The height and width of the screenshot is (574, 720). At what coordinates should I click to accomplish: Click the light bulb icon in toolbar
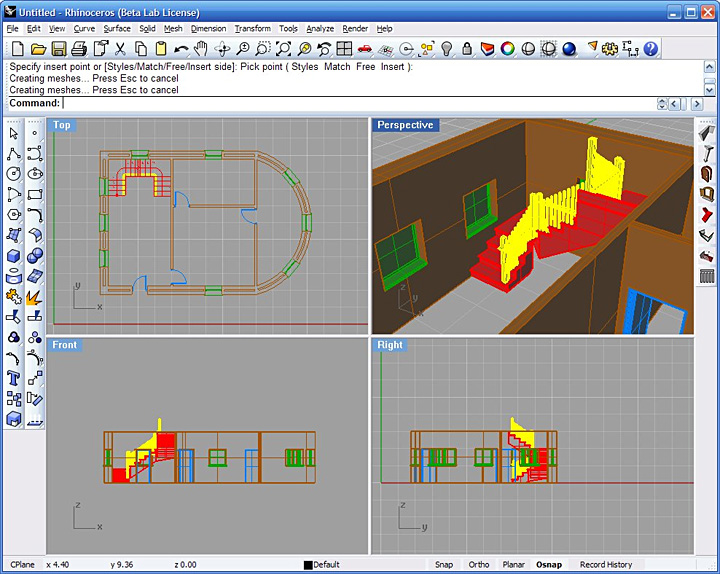pyautogui.click(x=447, y=49)
